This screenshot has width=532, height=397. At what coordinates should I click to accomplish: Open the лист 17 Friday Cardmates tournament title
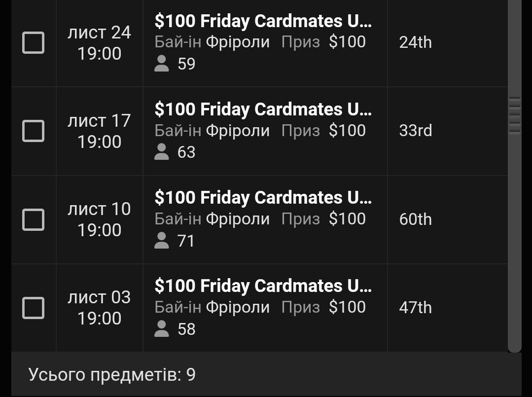263,109
